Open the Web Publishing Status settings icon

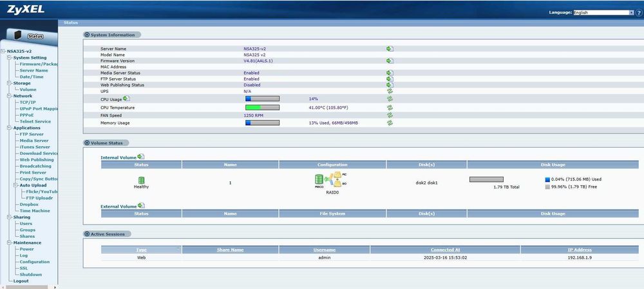[390, 85]
